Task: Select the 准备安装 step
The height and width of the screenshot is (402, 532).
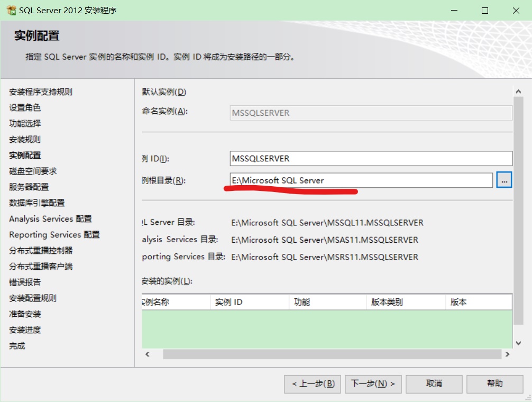Action: [x=25, y=314]
